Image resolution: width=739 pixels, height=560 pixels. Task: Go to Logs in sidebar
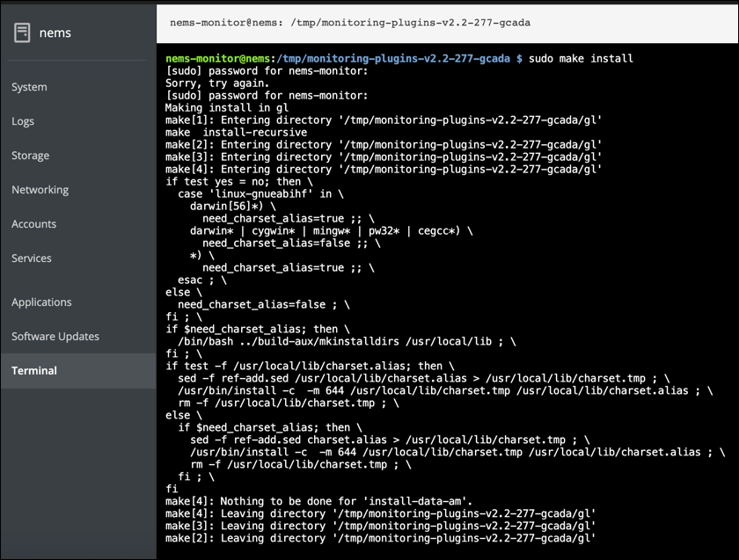23,121
